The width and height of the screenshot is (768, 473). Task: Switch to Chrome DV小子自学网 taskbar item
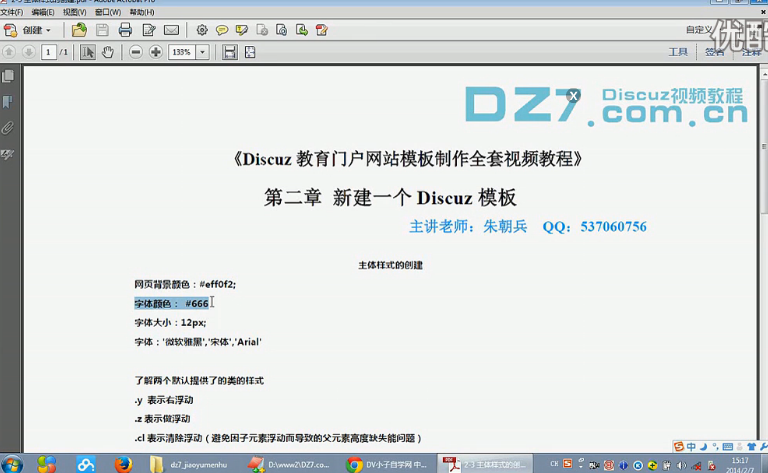(x=387, y=464)
